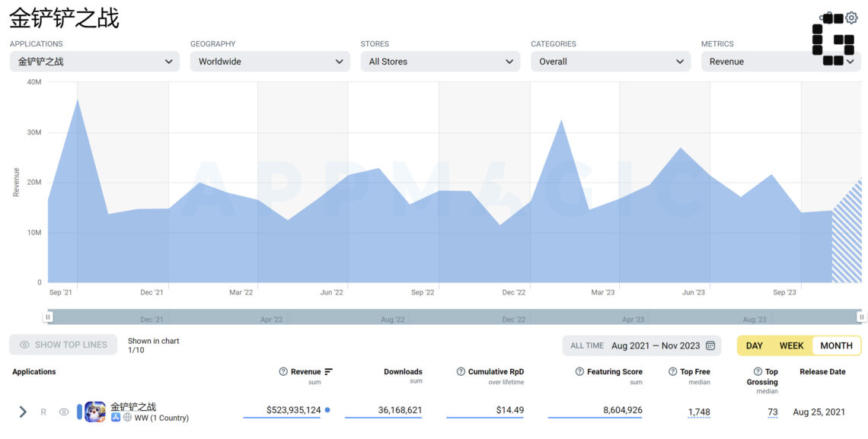Image resolution: width=868 pixels, height=439 pixels.
Task: Select the DAY granularity option
Action: pos(755,345)
